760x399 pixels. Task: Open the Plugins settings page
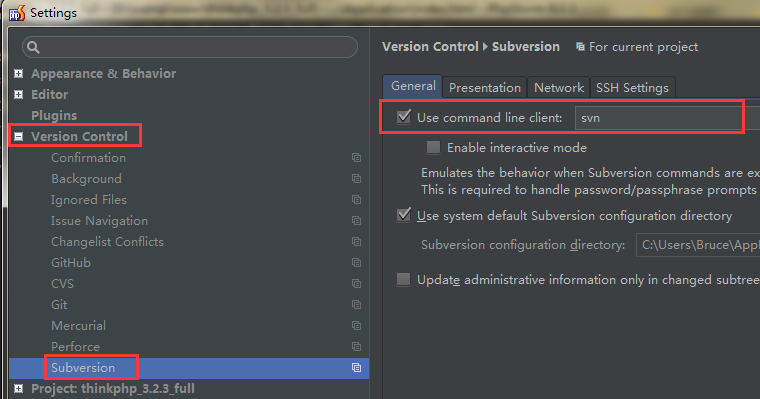pyautogui.click(x=54, y=115)
